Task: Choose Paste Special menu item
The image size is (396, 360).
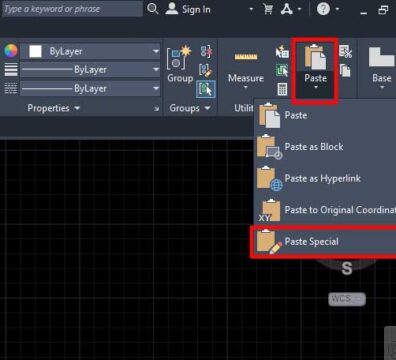Action: coord(325,241)
